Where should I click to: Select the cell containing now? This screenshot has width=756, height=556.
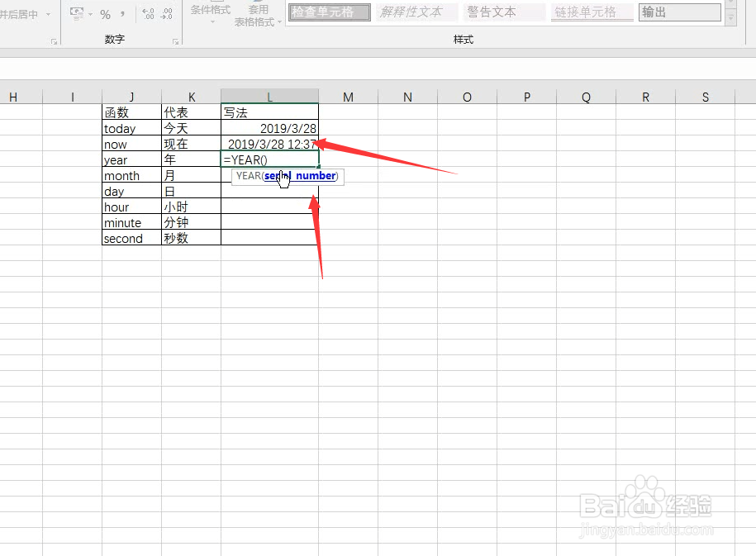pos(131,144)
